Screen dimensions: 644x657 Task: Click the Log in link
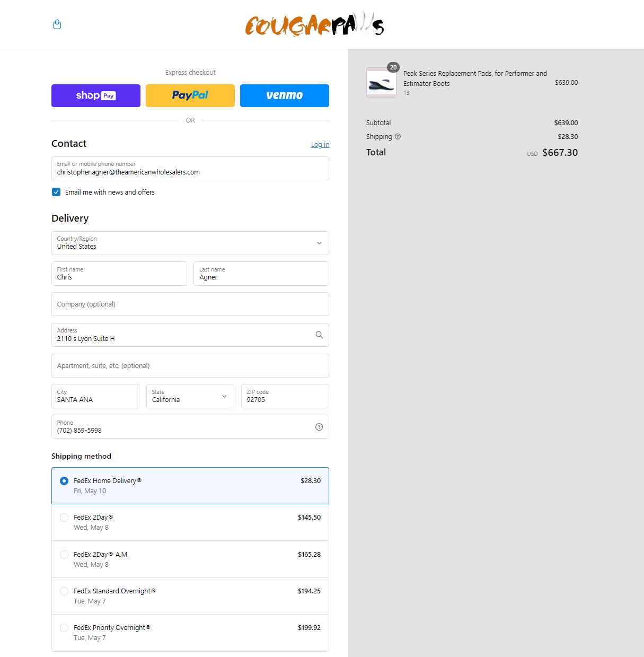320,145
